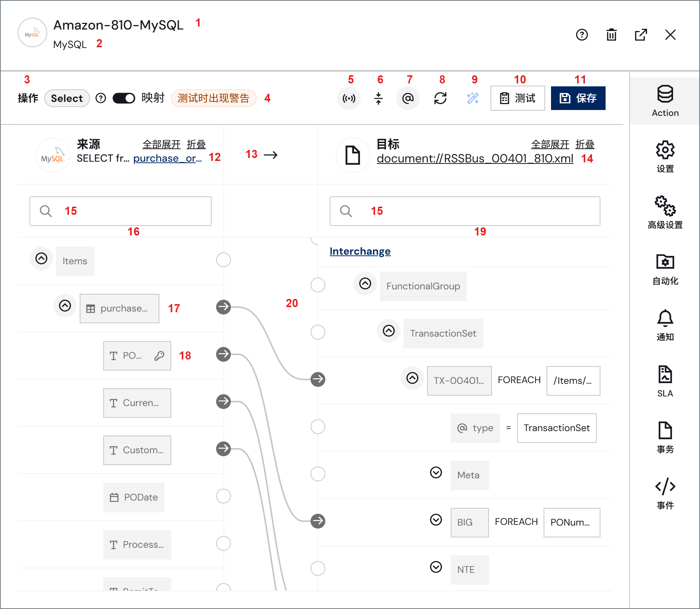
Task: Collapse the TransactionSet node
Action: (389, 331)
